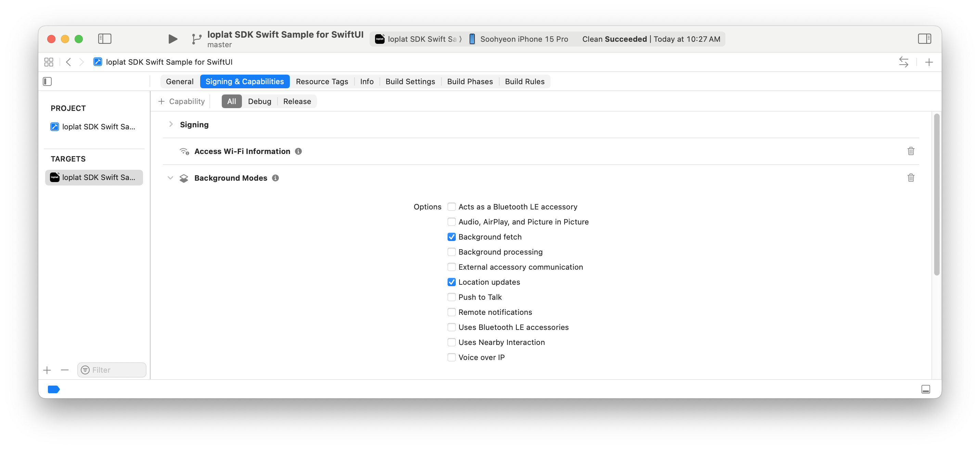Image resolution: width=980 pixels, height=449 pixels.
Task: Toggle the right inspector panel icon
Action: 924,39
